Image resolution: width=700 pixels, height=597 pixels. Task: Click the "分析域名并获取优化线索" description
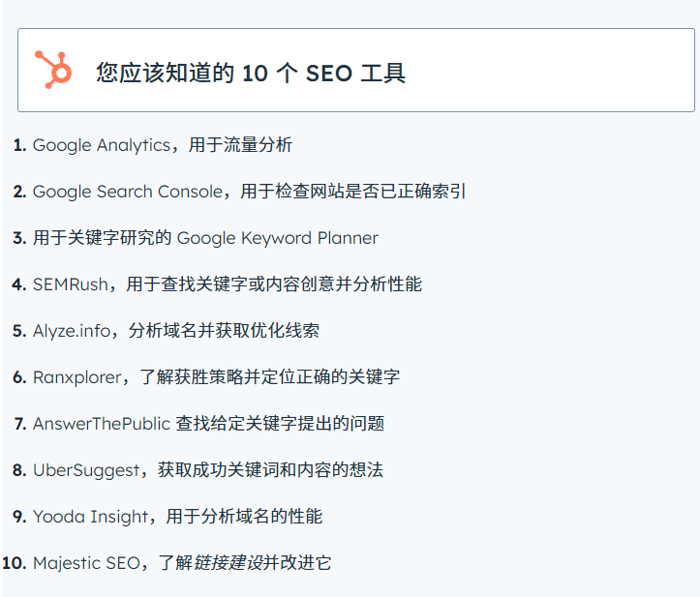click(x=223, y=331)
